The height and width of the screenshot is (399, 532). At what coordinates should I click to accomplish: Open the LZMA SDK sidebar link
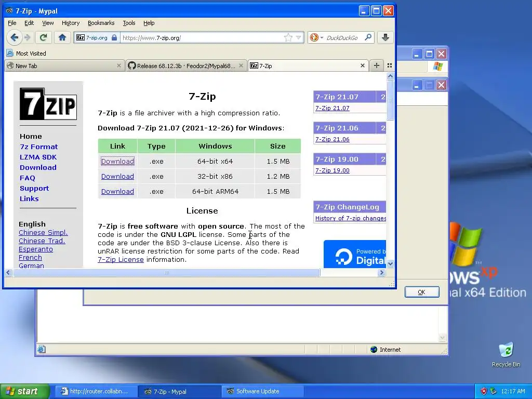38,157
